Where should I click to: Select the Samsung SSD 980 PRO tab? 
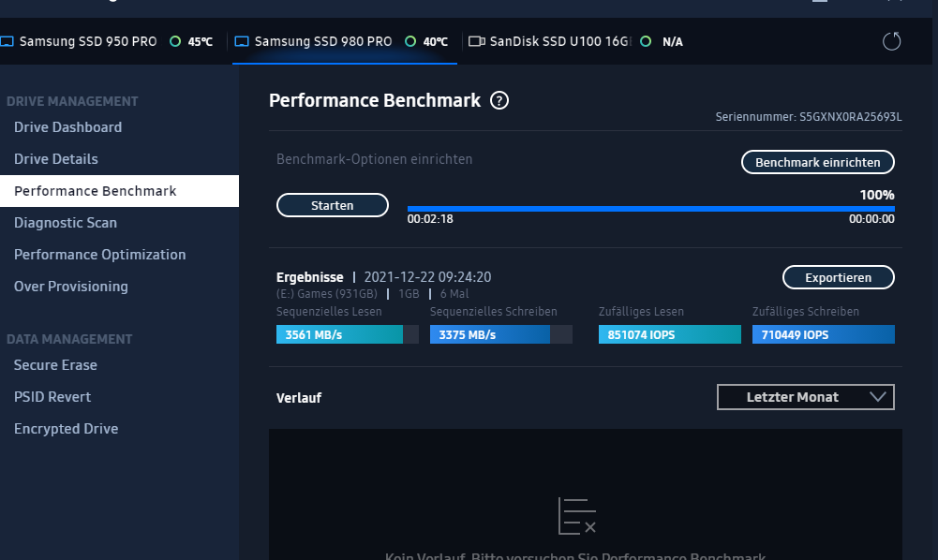pyautogui.click(x=345, y=41)
